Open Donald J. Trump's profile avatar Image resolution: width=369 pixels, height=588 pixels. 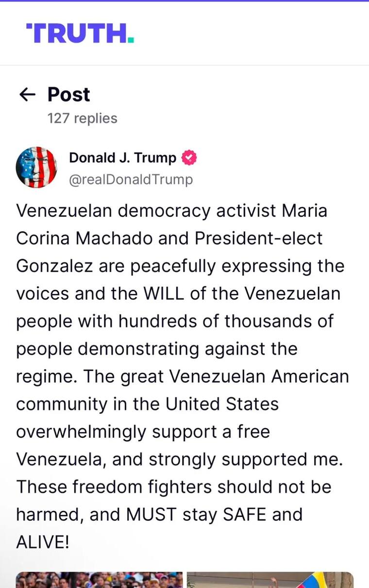tap(36, 167)
